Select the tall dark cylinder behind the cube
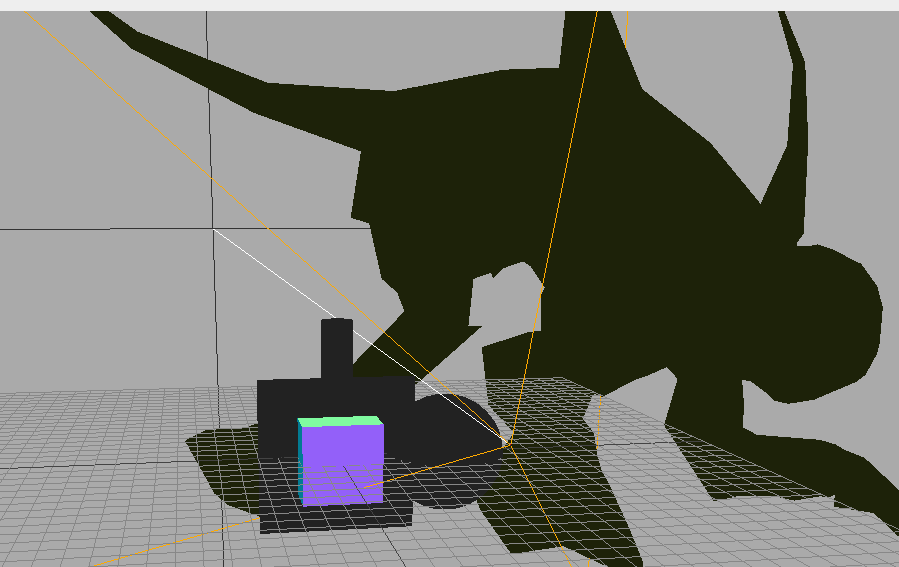 point(337,349)
